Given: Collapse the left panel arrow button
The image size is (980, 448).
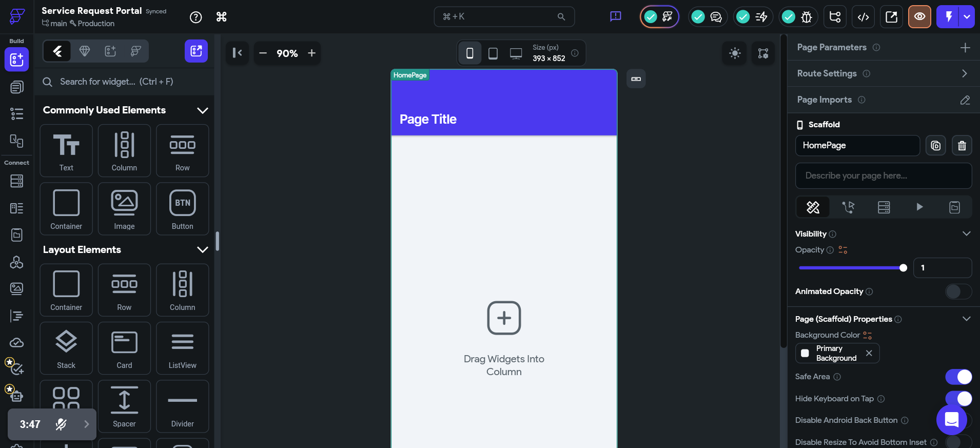Looking at the screenshot, I should point(237,53).
